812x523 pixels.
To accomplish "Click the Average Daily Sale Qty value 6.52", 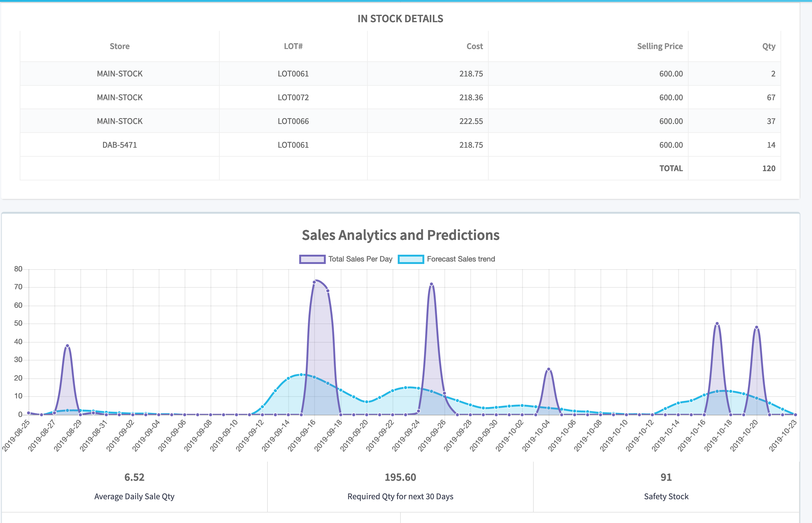I will pyautogui.click(x=134, y=477).
